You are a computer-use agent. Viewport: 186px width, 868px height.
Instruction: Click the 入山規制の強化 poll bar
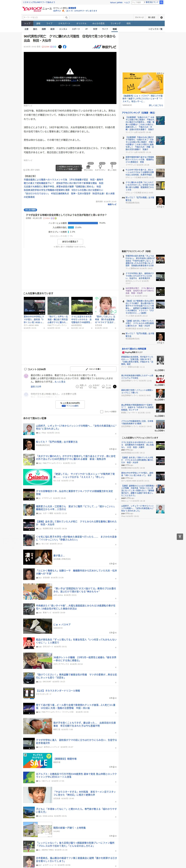(71, 227)
